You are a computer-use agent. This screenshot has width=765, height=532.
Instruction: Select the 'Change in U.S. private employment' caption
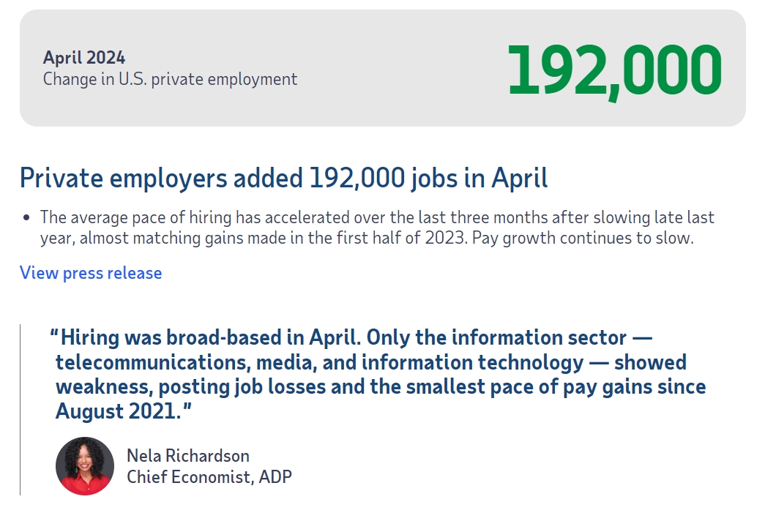pyautogui.click(x=170, y=79)
